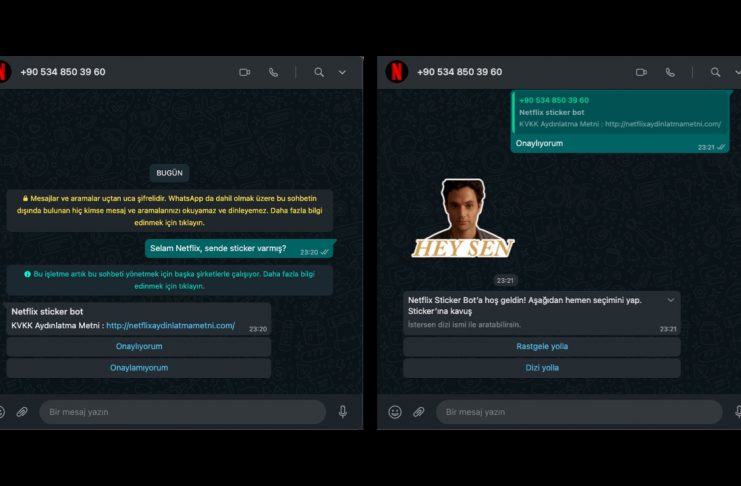The width and height of the screenshot is (741, 486).
Task: Click the business info notice about other companies
Action: pyautogui.click(x=169, y=280)
